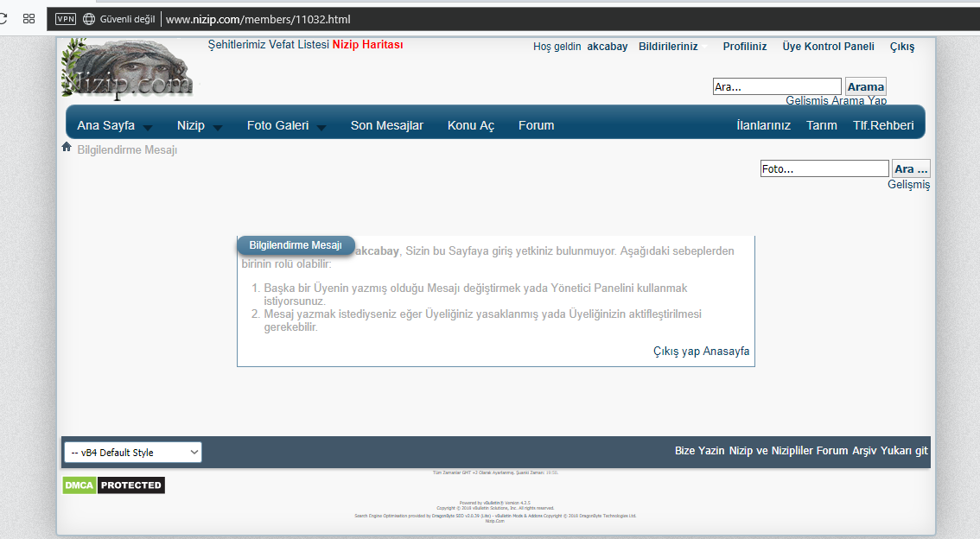The width and height of the screenshot is (980, 539).
Task: Open the red Nizip Haritası link
Action: tap(367, 44)
